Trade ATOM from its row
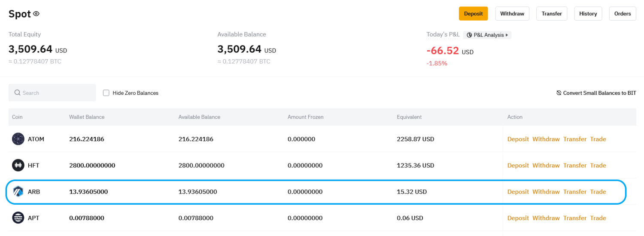The height and width of the screenshot is (236, 644). click(x=598, y=139)
